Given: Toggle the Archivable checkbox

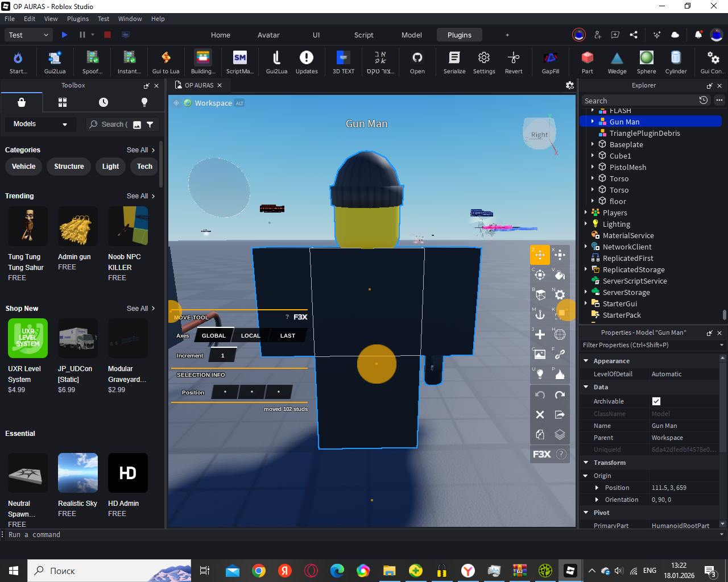Looking at the screenshot, I should [656, 401].
